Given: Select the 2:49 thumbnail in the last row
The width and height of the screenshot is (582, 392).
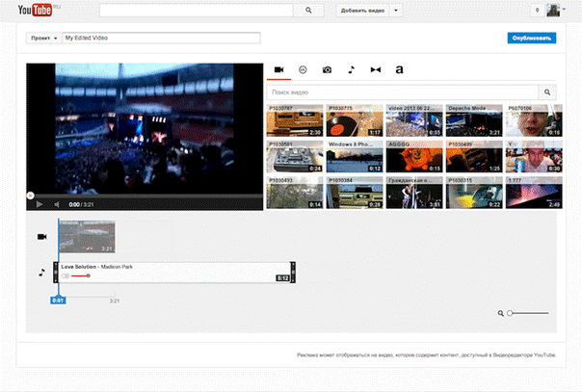Looking at the screenshot, I should click(534, 193).
